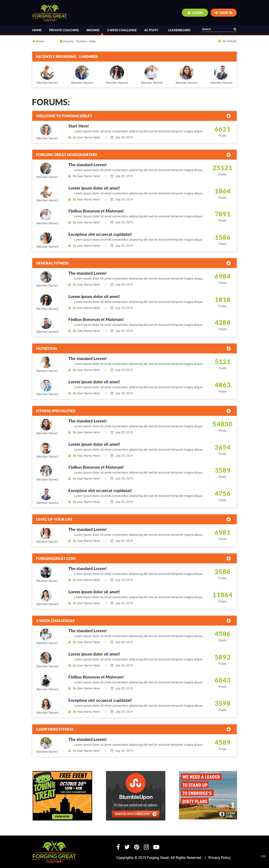Open the Privacy Policy footer link
The image size is (269, 868).
(220, 858)
